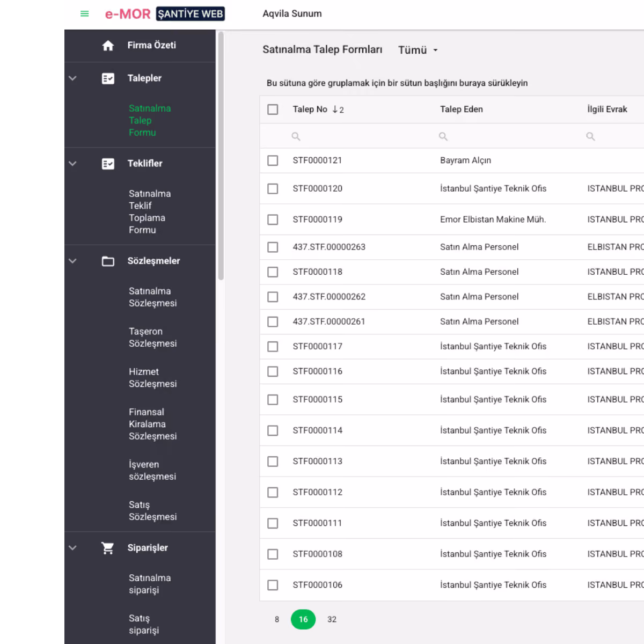Open Satış siparişi menu item
The height and width of the screenshot is (644, 644).
click(x=144, y=624)
